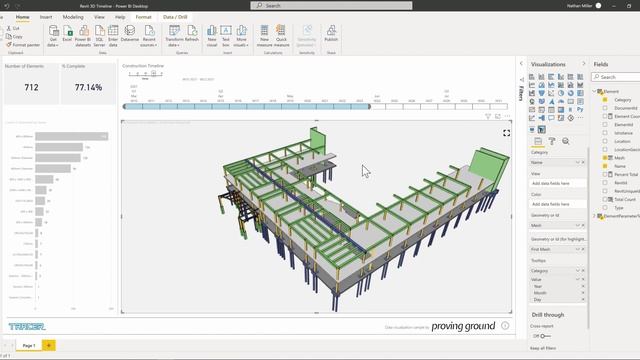Uncheck the Category field
The height and width of the screenshot is (360, 640).
click(x=605, y=100)
